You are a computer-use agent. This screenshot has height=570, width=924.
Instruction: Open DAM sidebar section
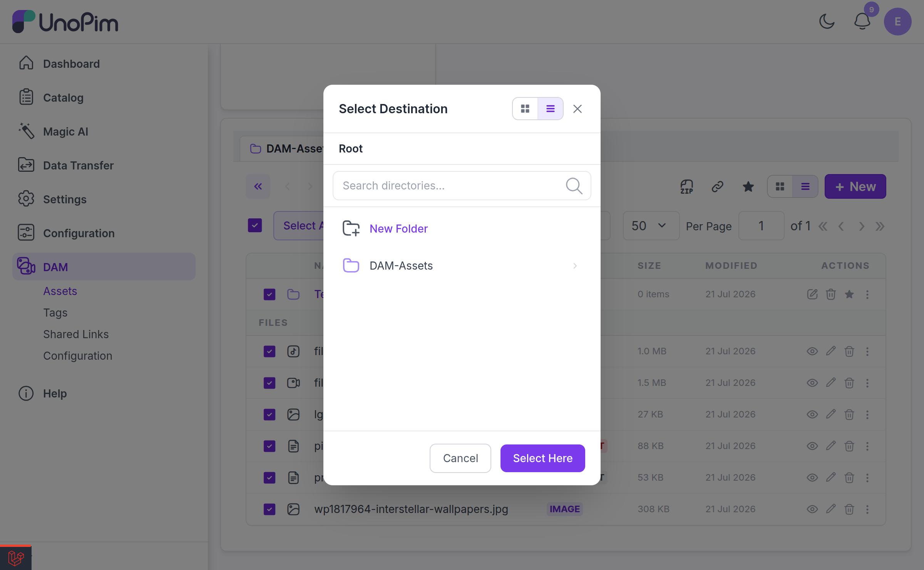[104, 267]
